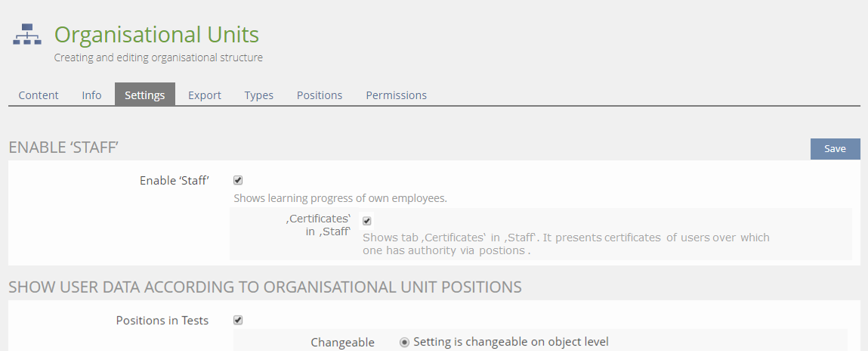Click the Organisational Units page title

point(156,35)
